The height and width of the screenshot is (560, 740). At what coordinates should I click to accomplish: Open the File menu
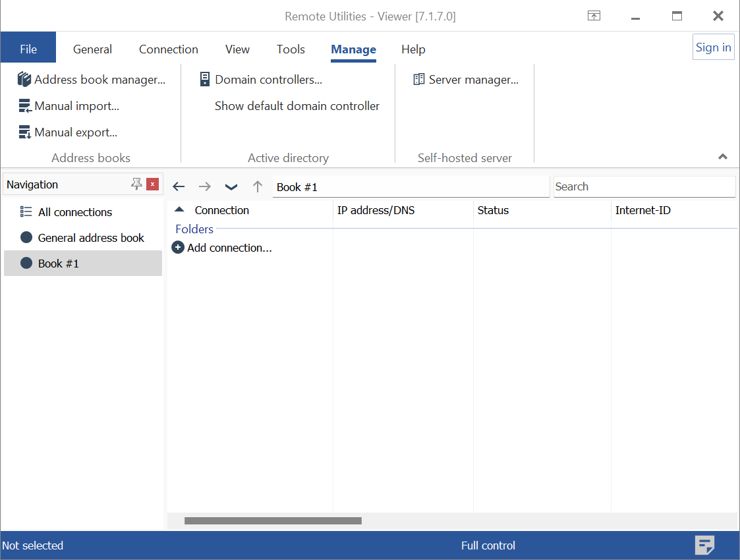[28, 49]
